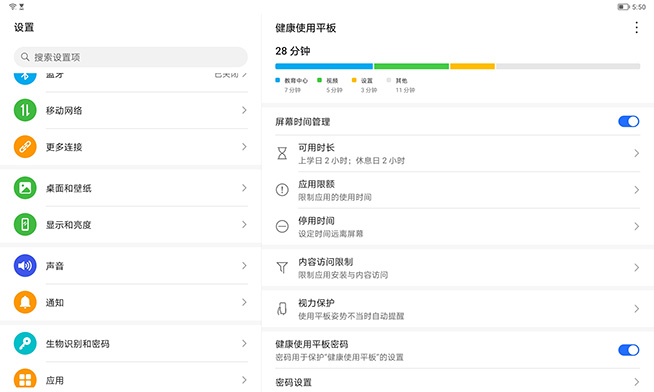Tap the 通知 bell icon

point(25,302)
